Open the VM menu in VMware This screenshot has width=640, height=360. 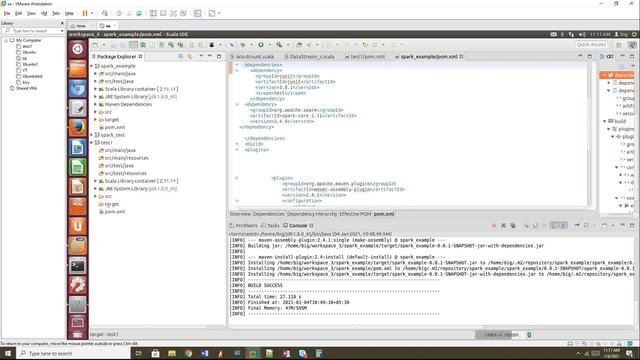click(x=44, y=13)
